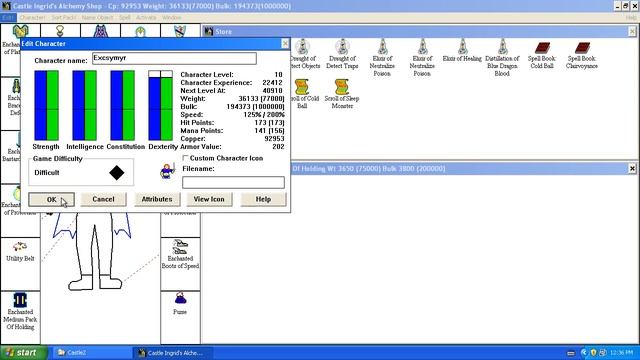Viewport: 640px width, 360px height.
Task: Click the taskbar clock
Action: pos(622,353)
